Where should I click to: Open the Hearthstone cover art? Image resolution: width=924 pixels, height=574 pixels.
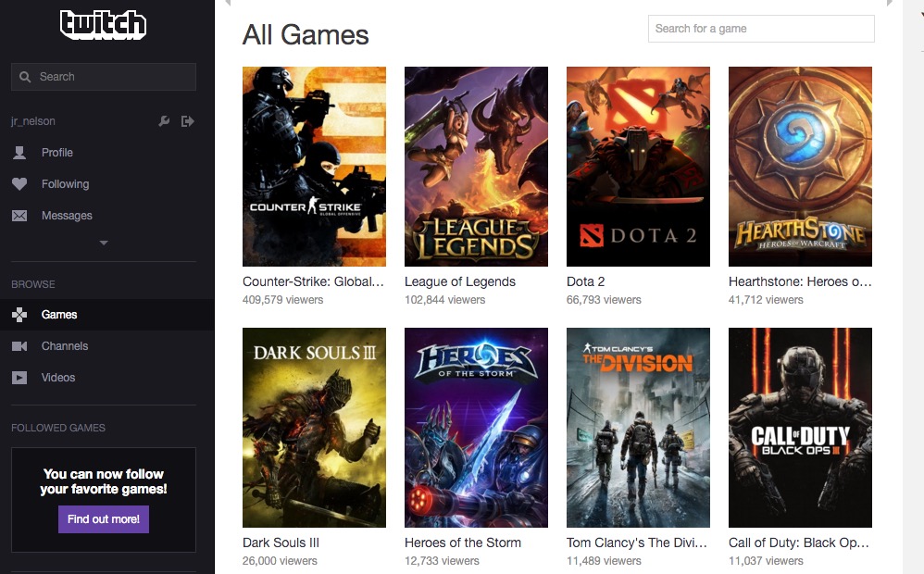800,167
